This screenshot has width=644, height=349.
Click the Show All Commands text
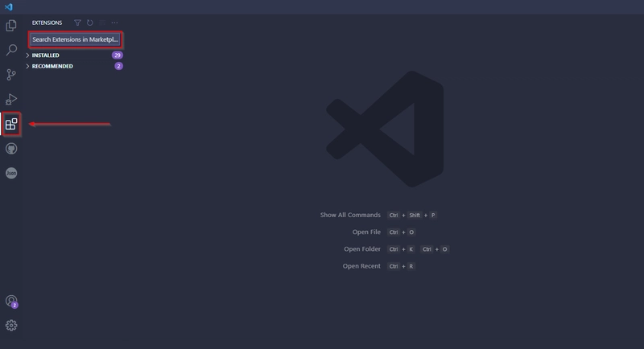click(350, 215)
